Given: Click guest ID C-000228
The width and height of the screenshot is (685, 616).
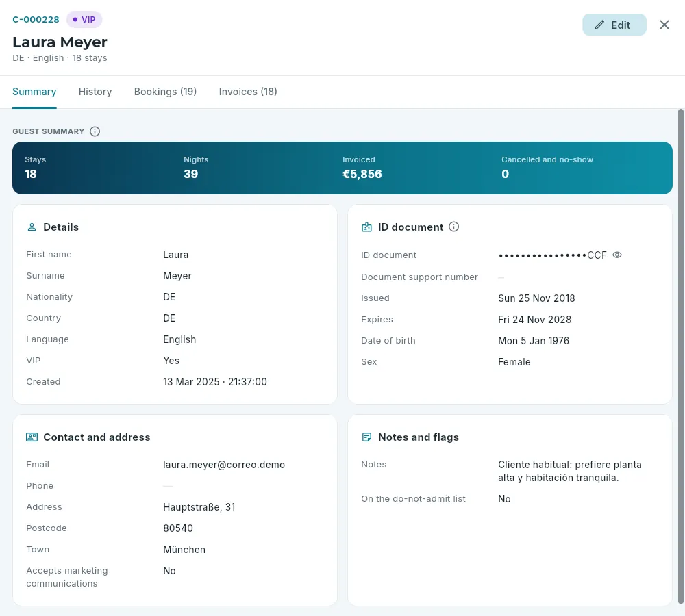Looking at the screenshot, I should tap(36, 20).
